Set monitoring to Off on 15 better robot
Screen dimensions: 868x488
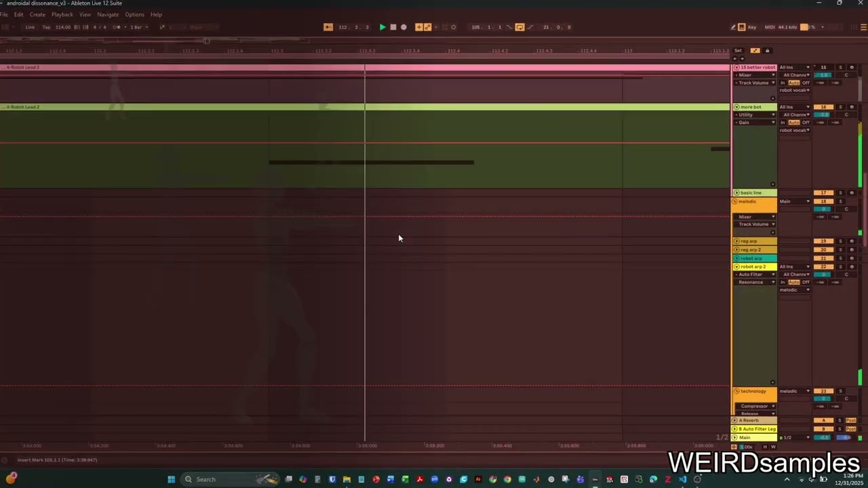806,83
